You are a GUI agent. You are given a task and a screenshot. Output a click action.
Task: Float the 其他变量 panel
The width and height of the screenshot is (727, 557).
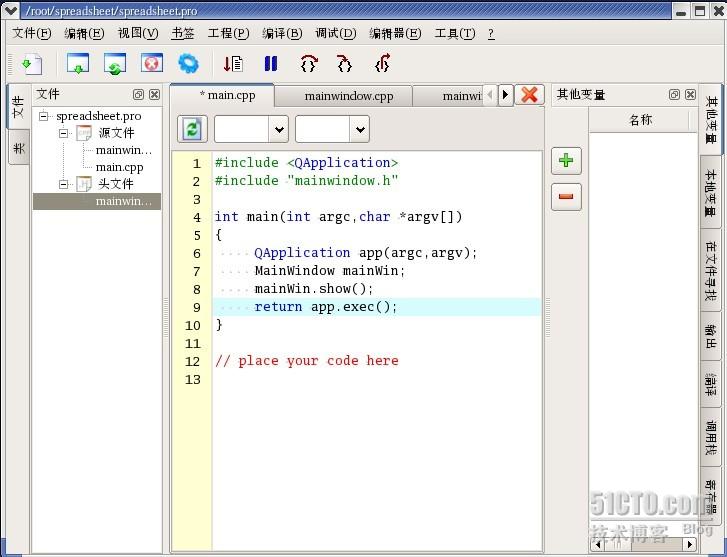[674, 95]
